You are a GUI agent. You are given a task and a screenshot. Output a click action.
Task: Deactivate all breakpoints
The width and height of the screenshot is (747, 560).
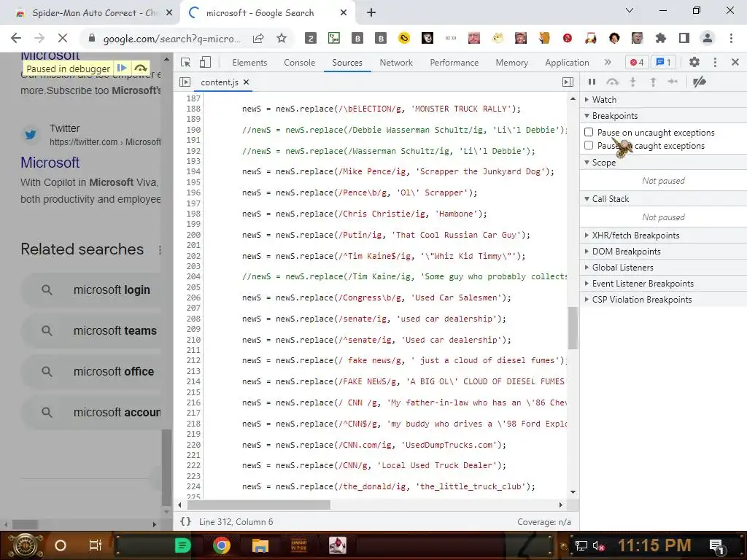700,82
